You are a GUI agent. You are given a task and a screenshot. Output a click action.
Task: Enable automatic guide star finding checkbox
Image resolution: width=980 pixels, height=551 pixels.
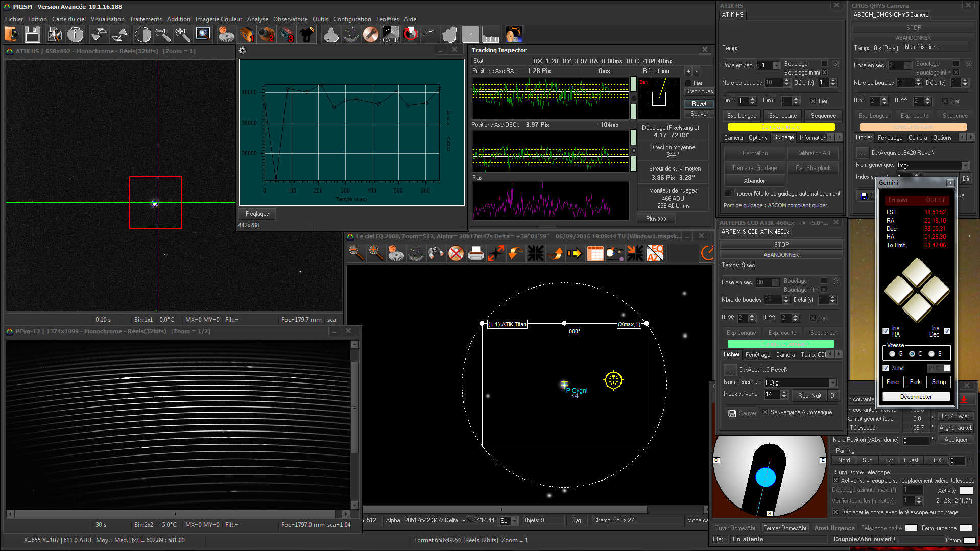(728, 194)
